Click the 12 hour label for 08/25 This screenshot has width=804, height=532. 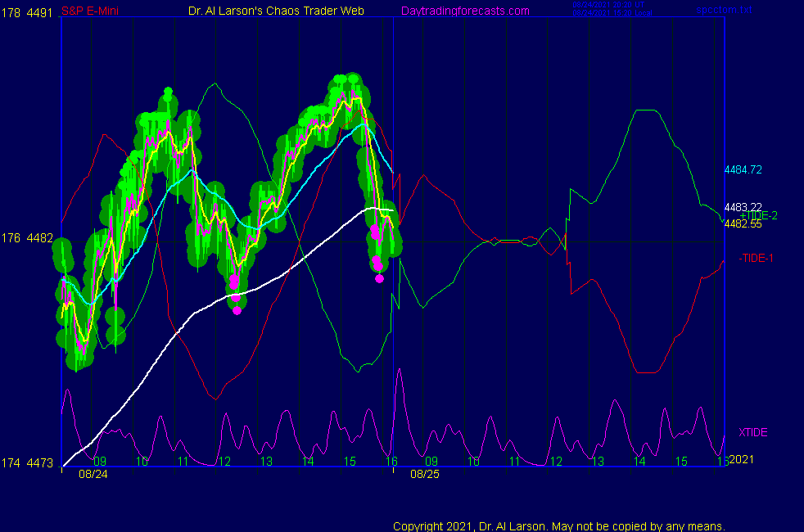point(557,462)
